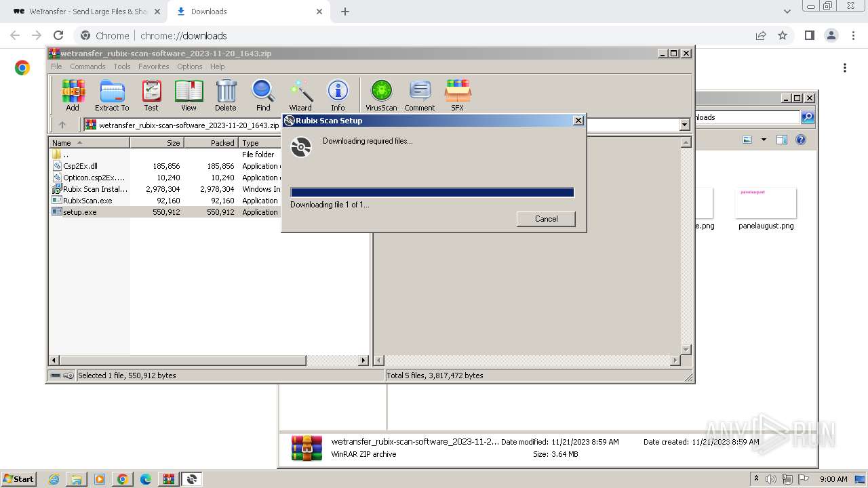Share this page icon in Chrome

click(x=761, y=35)
